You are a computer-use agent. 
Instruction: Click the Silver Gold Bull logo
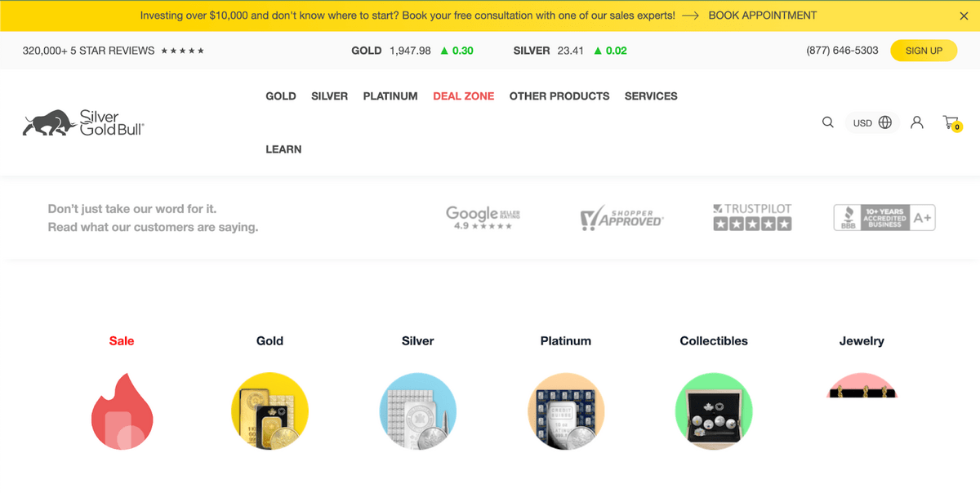click(83, 122)
